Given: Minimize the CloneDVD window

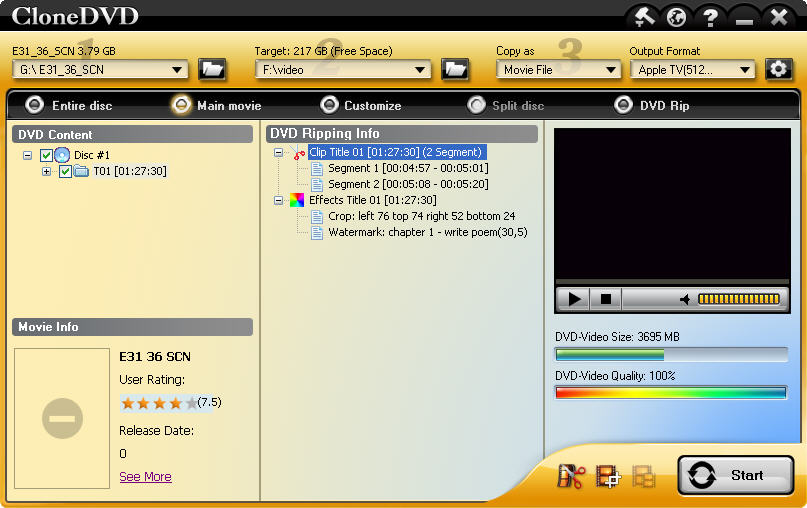Looking at the screenshot, I should click(744, 20).
